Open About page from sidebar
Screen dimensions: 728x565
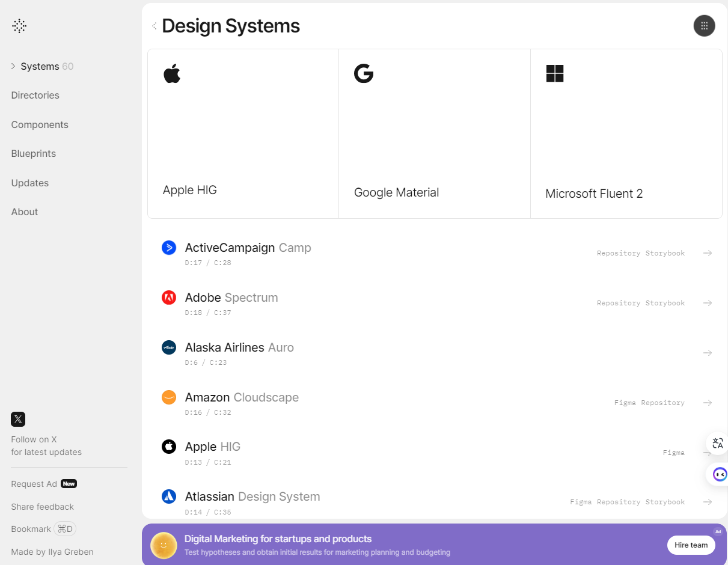pos(24,212)
